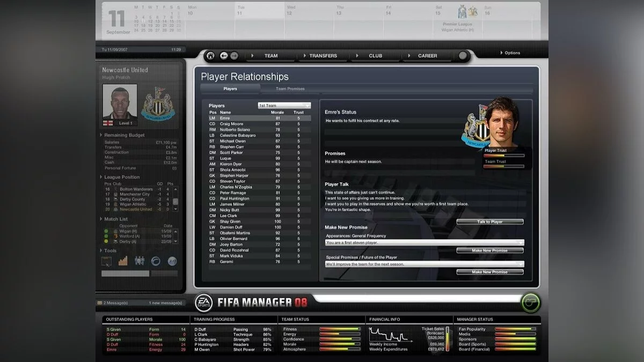
Task: Click the Team Trust bar
Action: tap(504, 166)
